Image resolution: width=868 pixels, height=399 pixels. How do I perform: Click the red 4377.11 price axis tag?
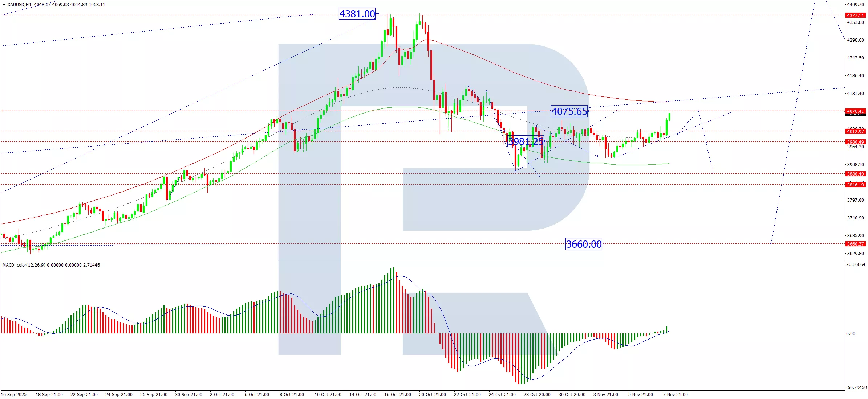click(x=855, y=15)
